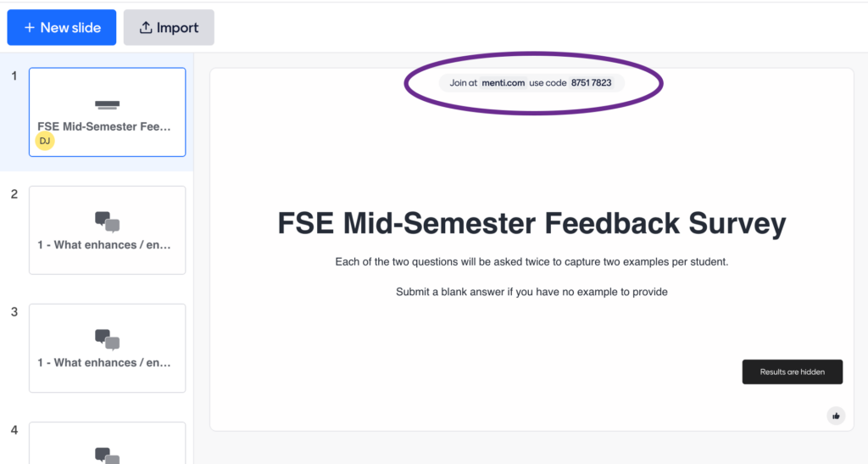
Task: Click the FSE Mid-Semester Feedback Survey title
Action: tap(531, 224)
